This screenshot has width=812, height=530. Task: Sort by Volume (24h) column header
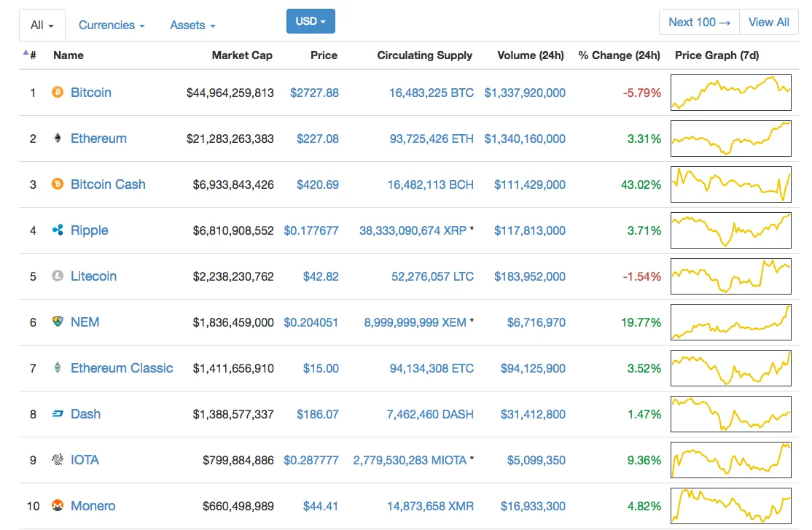point(531,55)
